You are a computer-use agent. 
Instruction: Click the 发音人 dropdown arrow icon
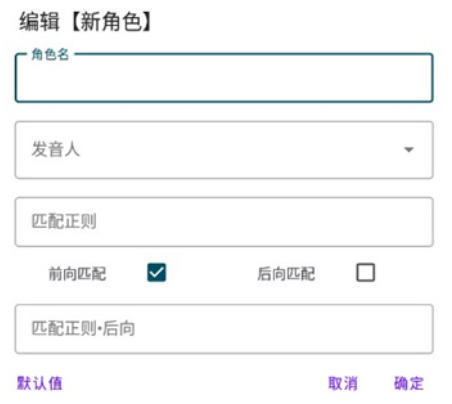[409, 150]
